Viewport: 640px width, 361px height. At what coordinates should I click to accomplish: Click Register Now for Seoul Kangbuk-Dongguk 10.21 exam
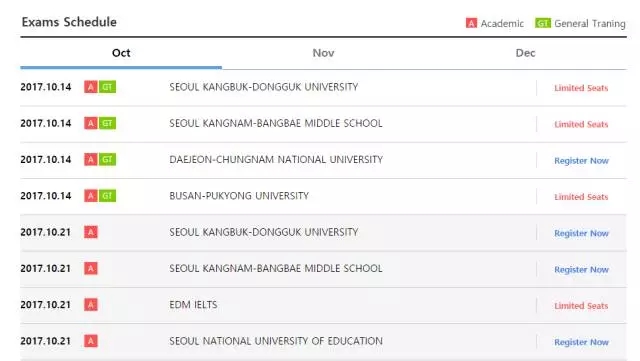coord(581,233)
